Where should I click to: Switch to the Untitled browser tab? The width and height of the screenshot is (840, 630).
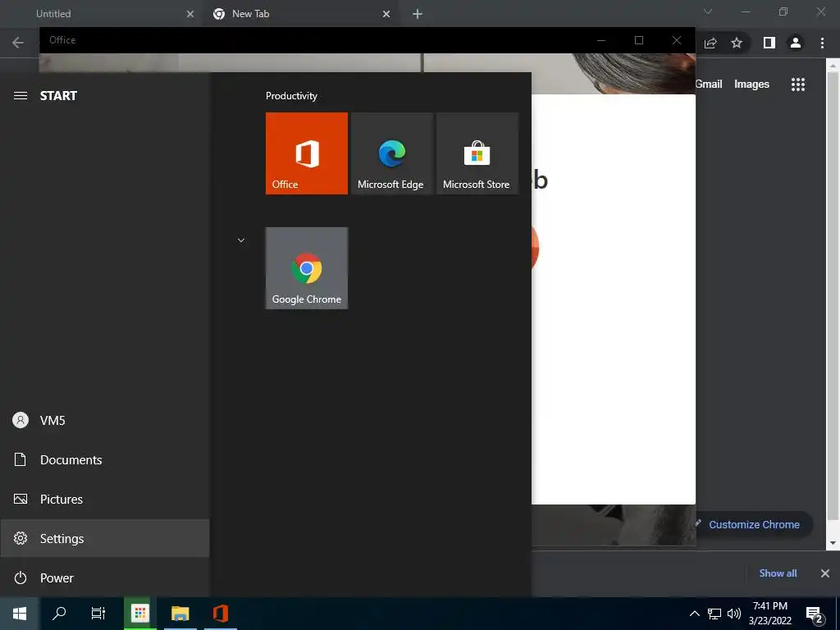[102, 14]
